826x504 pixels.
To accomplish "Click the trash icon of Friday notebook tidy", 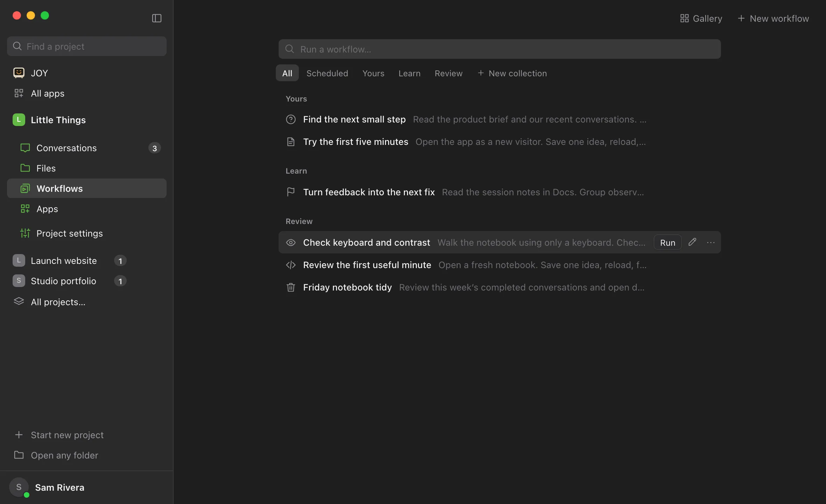I will point(291,287).
